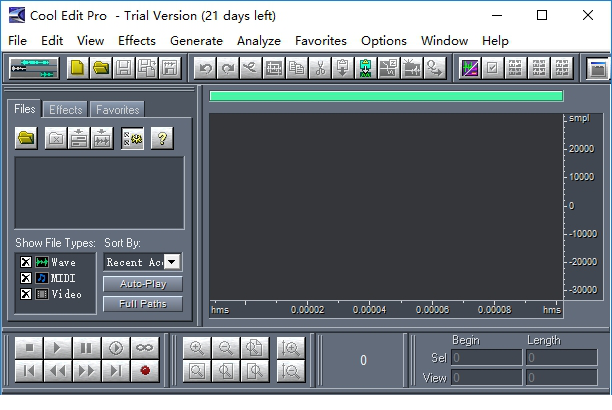Click the smpl vertical amplitude ruler

point(582,206)
